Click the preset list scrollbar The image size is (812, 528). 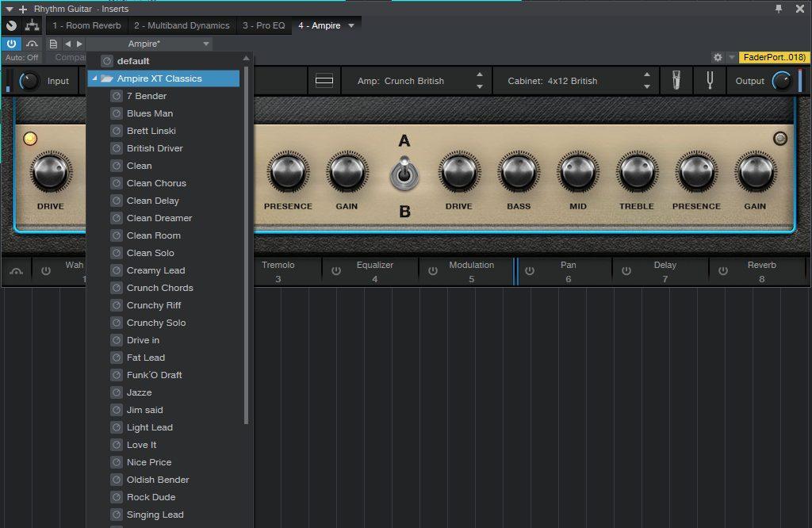(x=246, y=245)
